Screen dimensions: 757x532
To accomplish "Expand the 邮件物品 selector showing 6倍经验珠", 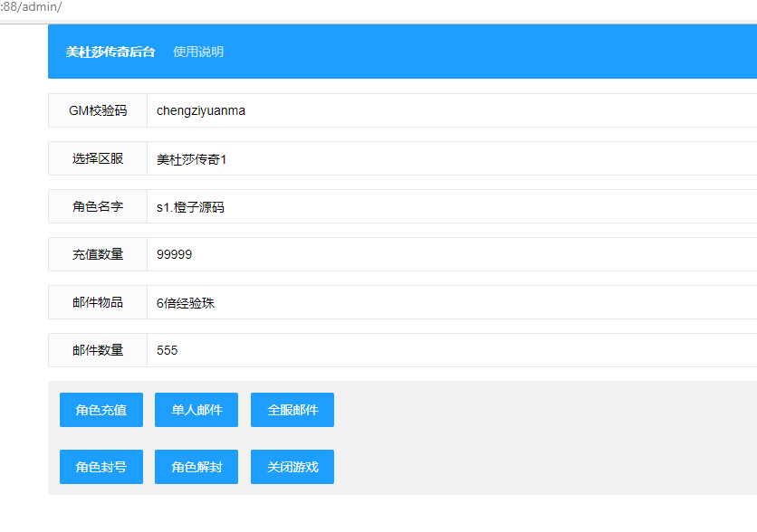I will 451,303.
